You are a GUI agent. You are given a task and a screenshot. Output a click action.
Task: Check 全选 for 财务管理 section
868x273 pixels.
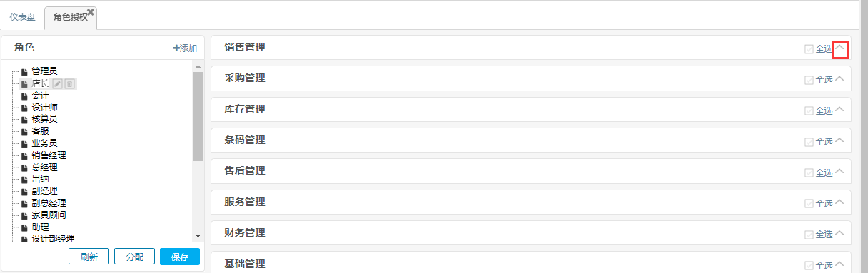click(x=809, y=234)
